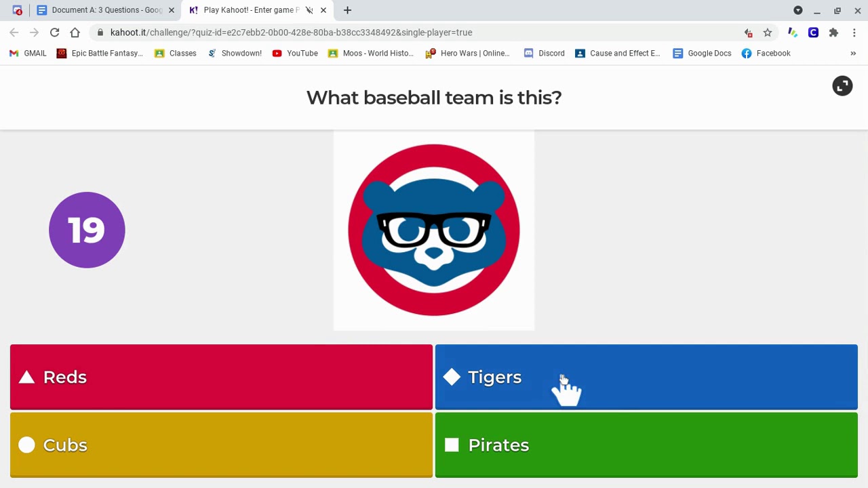
Task: Go back to previous page
Action: pyautogui.click(x=14, y=33)
